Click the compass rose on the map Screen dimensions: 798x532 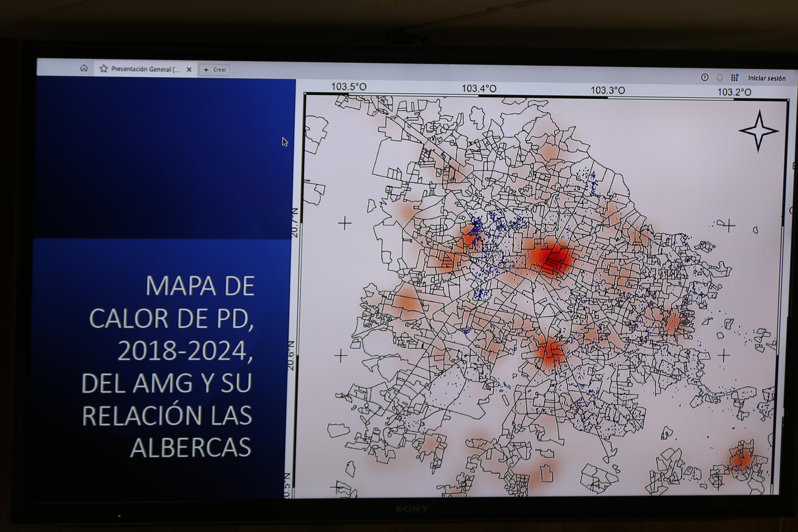[759, 131]
